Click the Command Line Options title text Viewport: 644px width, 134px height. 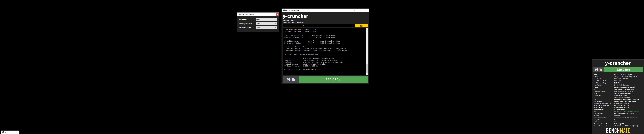coord(246,14)
